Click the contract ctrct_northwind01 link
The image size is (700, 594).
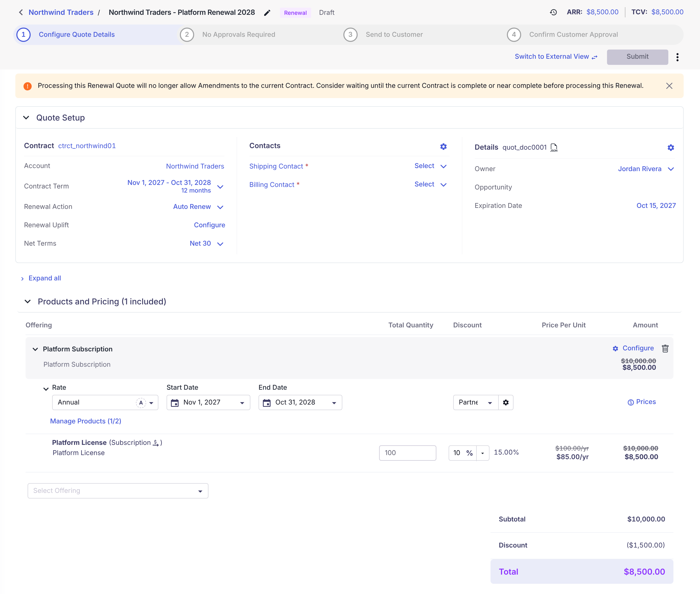point(87,146)
